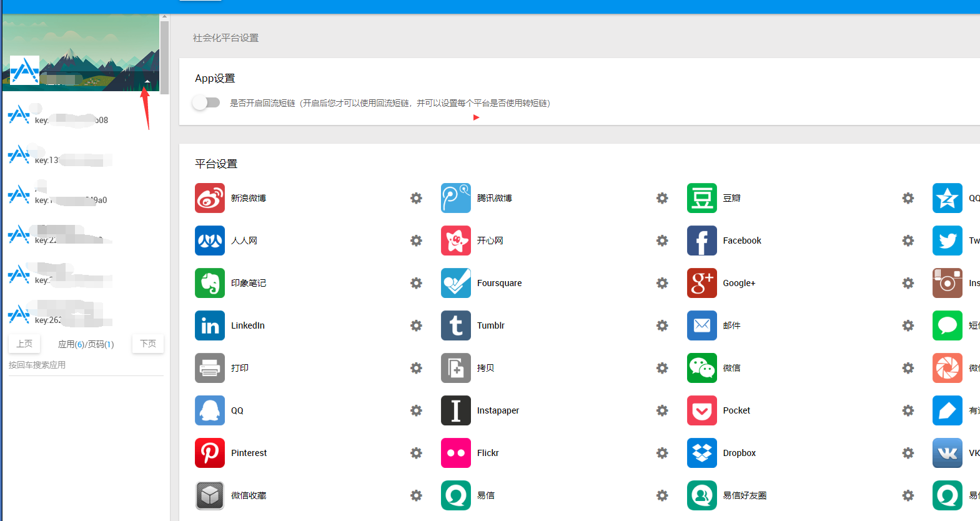This screenshot has width=980, height=521.
Task: Open the Evernote platform icon
Action: point(209,283)
